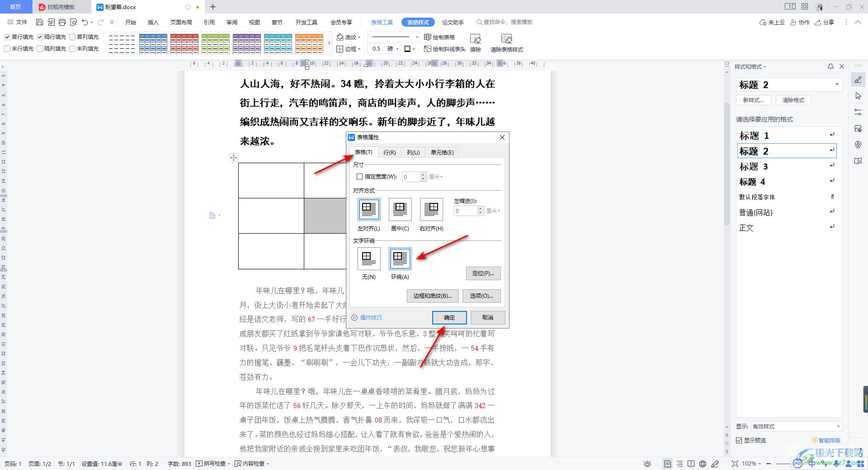Toggle 首行填充 checkbox
The image size is (868, 470).
coord(7,37)
